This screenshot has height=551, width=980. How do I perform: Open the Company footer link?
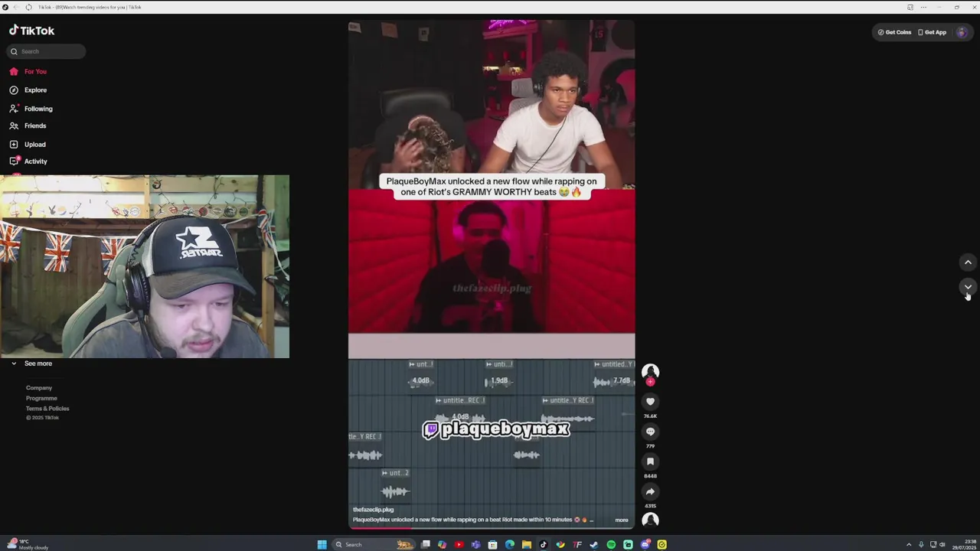click(x=39, y=388)
